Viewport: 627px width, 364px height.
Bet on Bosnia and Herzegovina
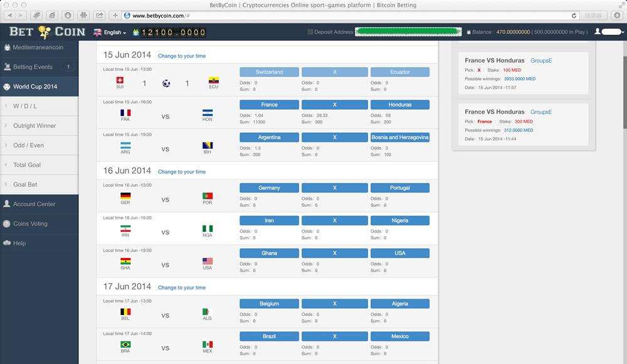coord(400,137)
